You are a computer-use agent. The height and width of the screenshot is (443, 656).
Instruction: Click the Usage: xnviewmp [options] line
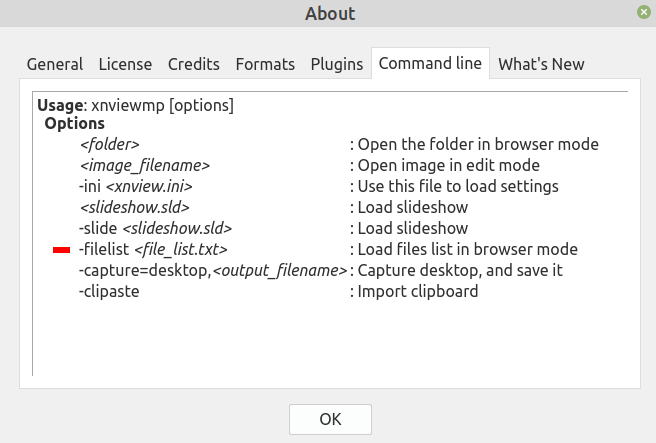click(135, 104)
